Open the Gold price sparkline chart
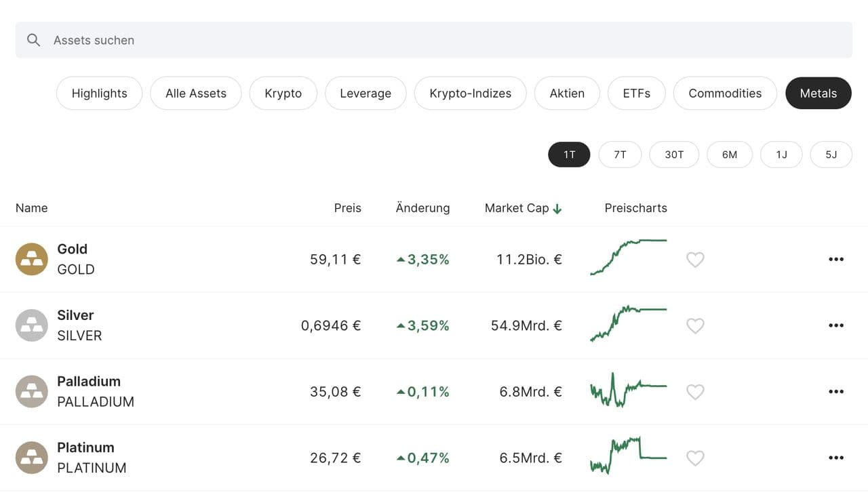The height and width of the screenshot is (503, 868). (x=629, y=258)
